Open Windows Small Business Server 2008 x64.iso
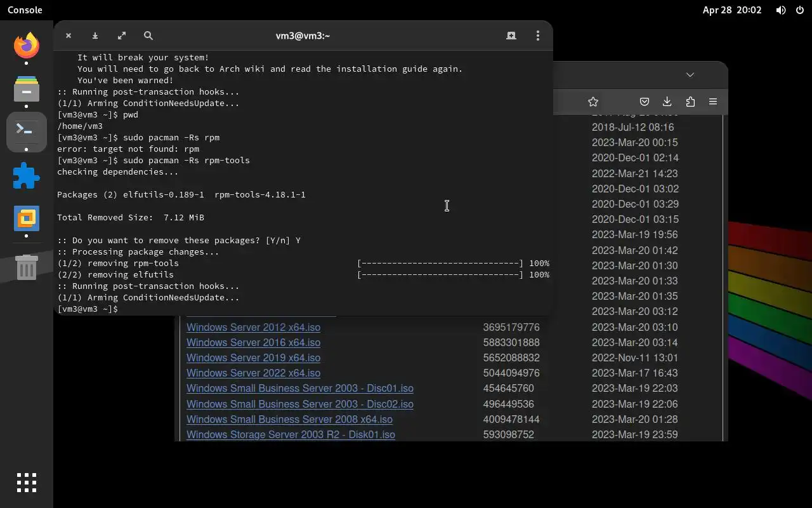The width and height of the screenshot is (812, 508). [289, 419]
